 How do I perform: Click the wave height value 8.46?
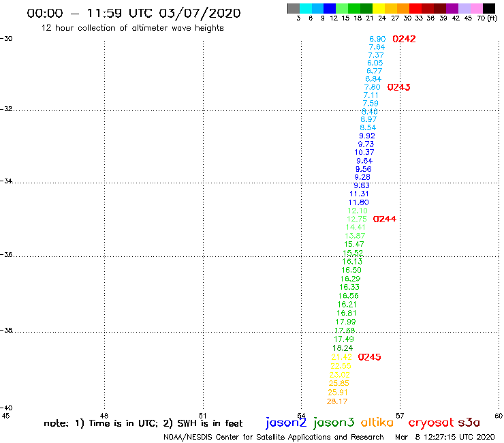click(x=370, y=112)
